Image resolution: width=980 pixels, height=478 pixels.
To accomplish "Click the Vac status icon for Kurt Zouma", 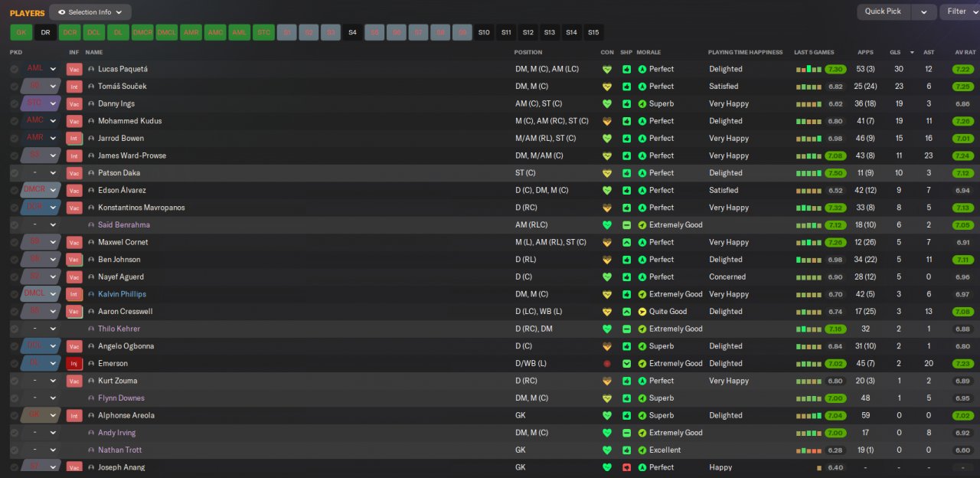I will point(74,381).
